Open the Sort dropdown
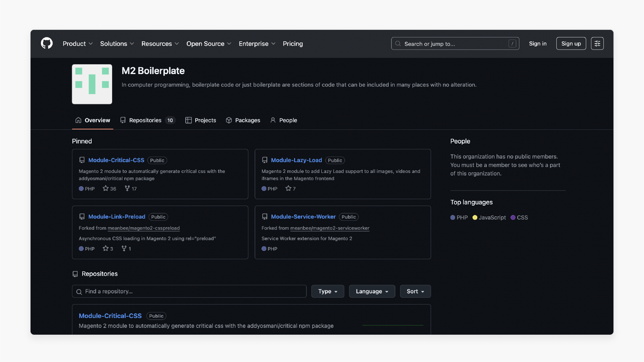644x362 pixels. click(x=415, y=291)
